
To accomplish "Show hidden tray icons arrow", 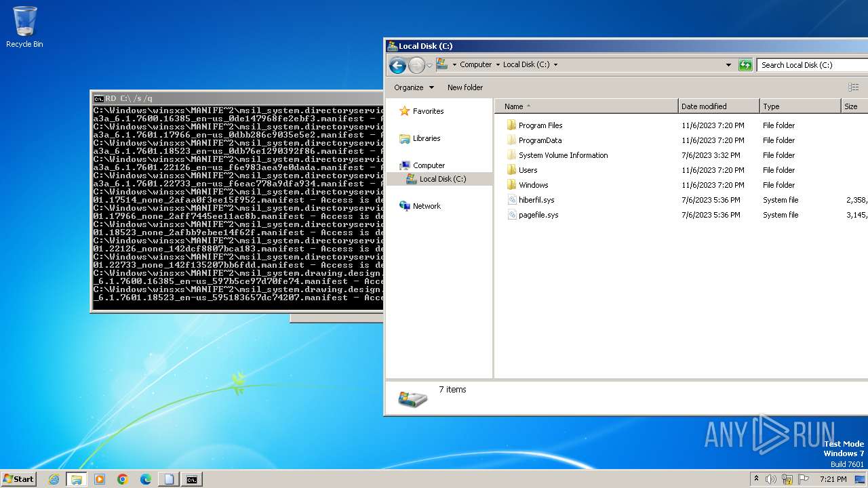I will tap(757, 479).
